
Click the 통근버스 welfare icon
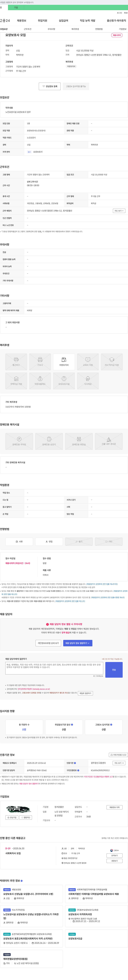point(16,362)
